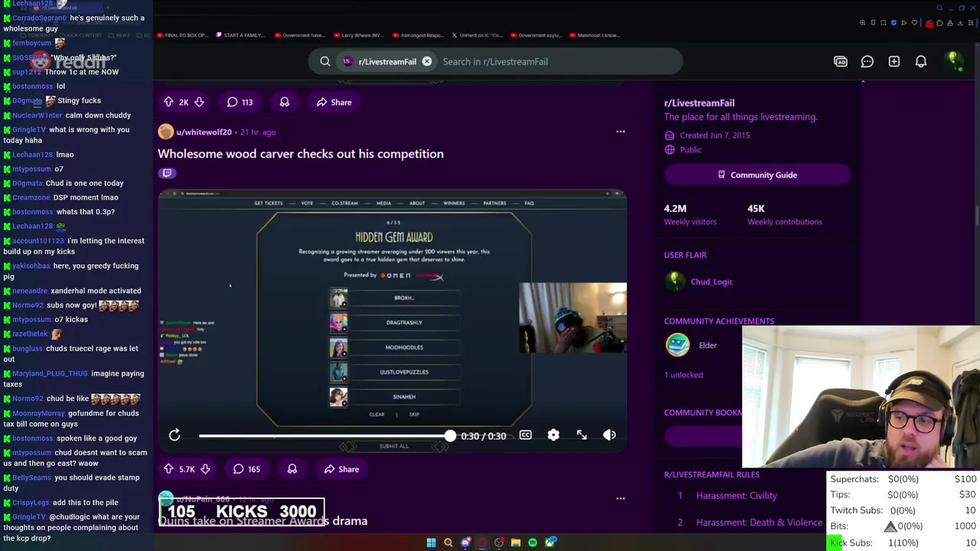Open video player settings gear
980x551 pixels.
554,435
